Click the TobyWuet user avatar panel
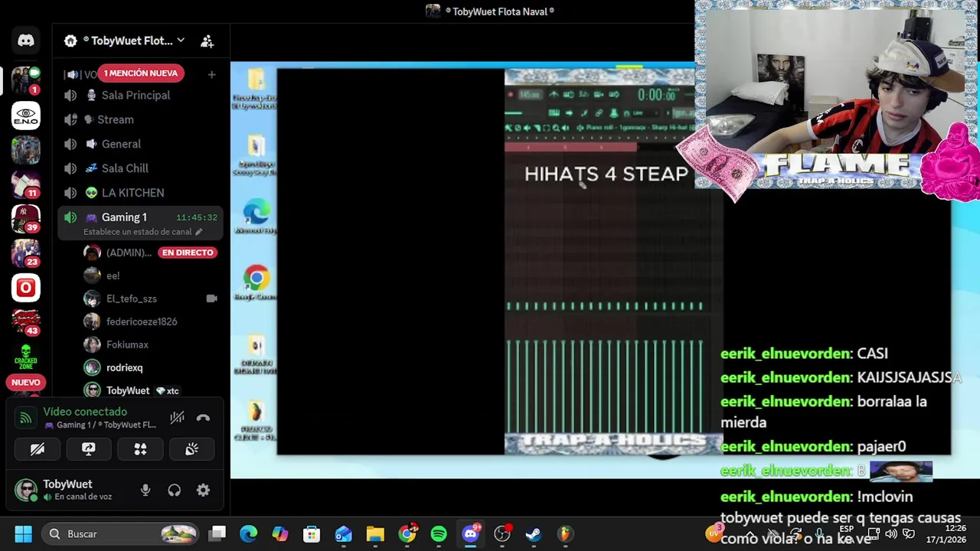The width and height of the screenshot is (980, 551). pyautogui.click(x=69, y=490)
